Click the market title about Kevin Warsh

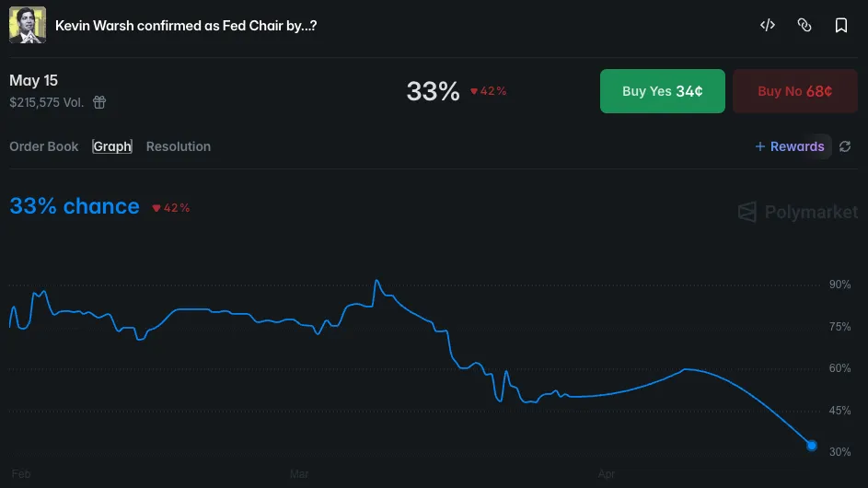point(186,26)
